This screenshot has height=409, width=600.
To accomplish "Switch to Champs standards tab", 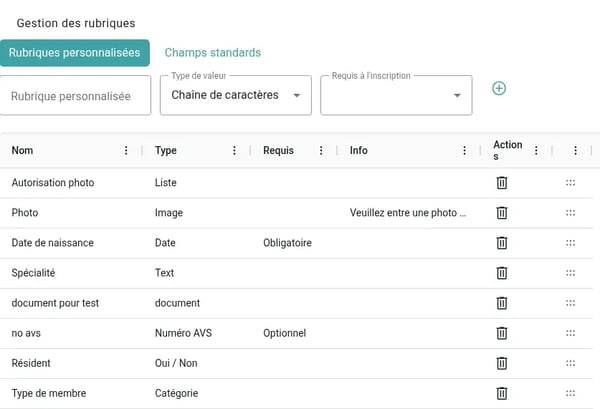I will tap(213, 53).
